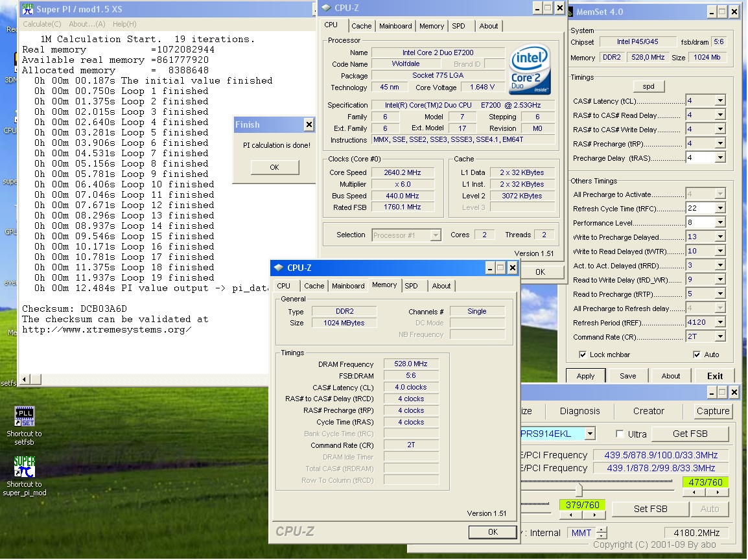This screenshot has height=560, width=748.
Task: Open the clock generator dropdown in SetFSB
Action: coord(590,434)
